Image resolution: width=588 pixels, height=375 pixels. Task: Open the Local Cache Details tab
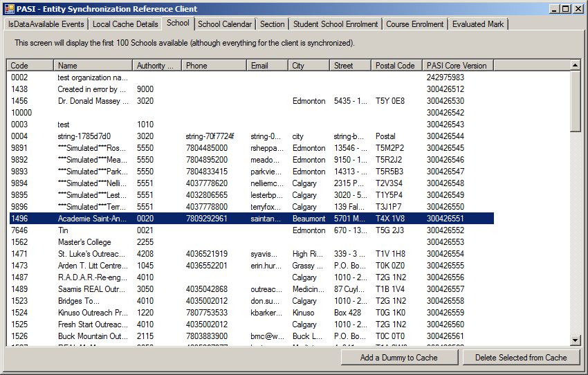click(x=125, y=24)
